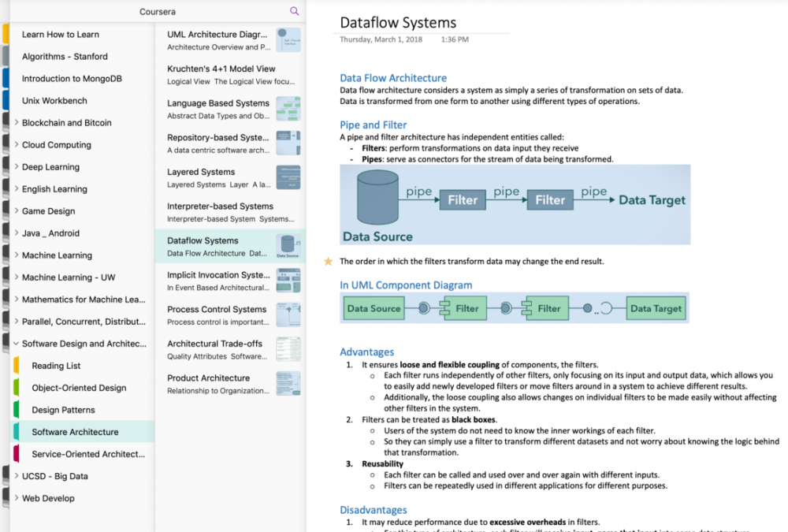Open the Architectural Trade-offs page
788x532 pixels.
coord(230,349)
